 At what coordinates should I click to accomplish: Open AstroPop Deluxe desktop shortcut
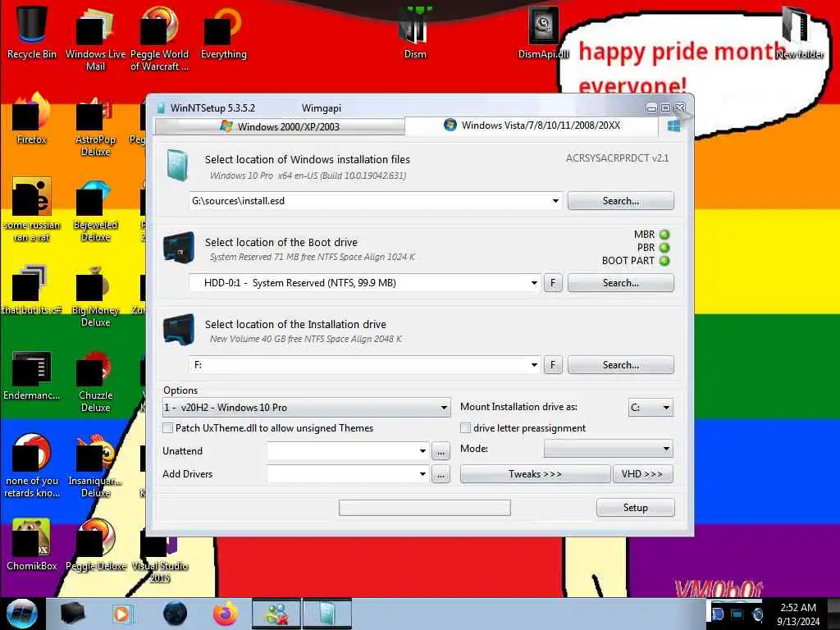95,126
